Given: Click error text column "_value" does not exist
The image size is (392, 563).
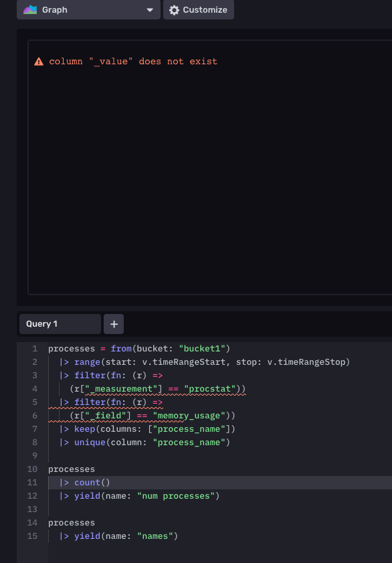Looking at the screenshot, I should point(133,62).
